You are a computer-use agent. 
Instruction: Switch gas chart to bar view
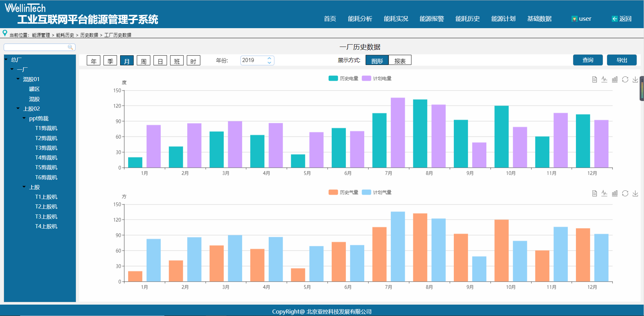(x=615, y=193)
